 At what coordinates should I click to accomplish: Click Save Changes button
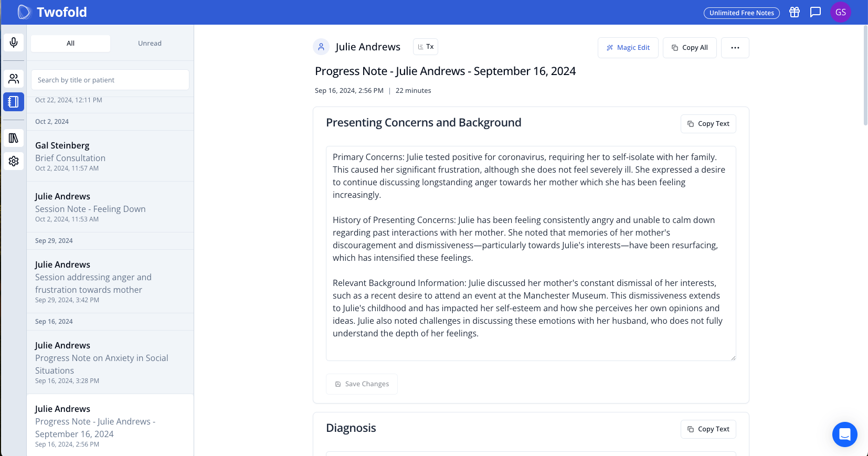(x=362, y=384)
